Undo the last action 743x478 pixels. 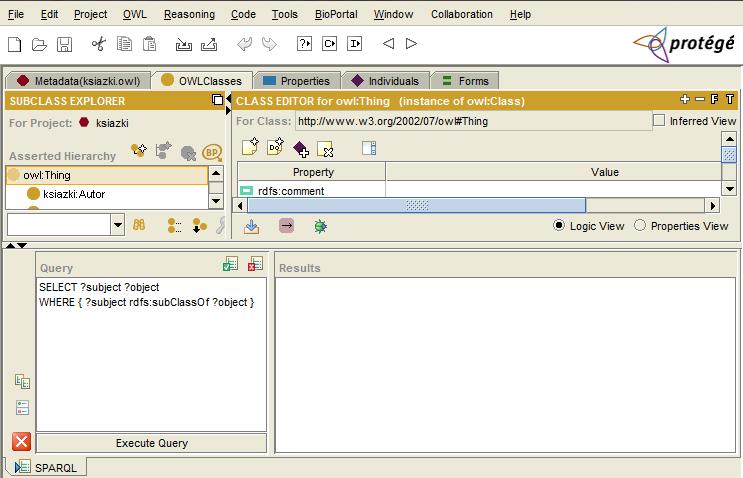click(245, 44)
